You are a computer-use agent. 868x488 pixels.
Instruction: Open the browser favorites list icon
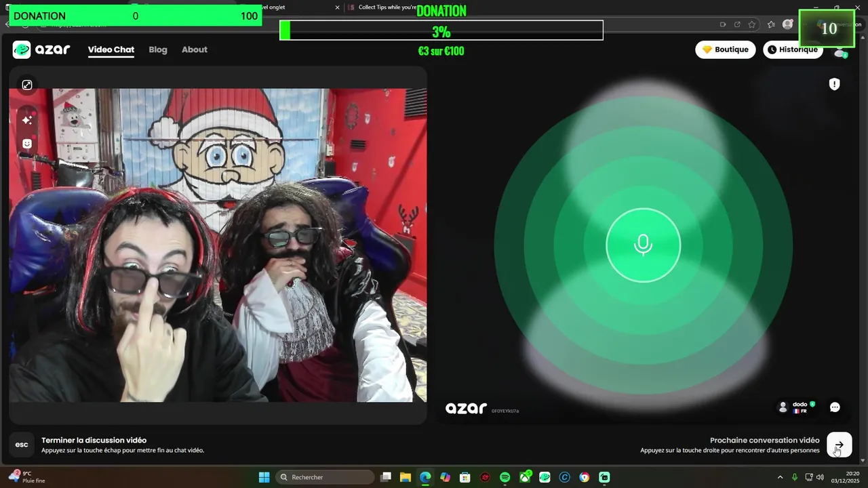(x=771, y=24)
